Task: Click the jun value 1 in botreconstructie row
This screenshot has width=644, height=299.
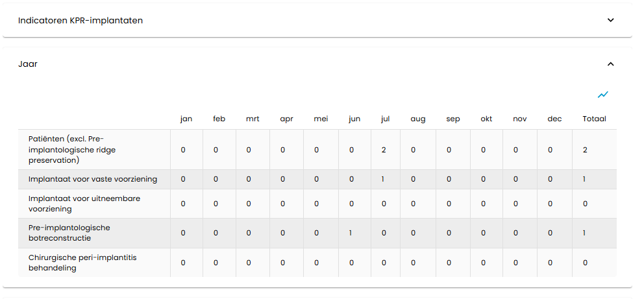Action: coord(351,233)
